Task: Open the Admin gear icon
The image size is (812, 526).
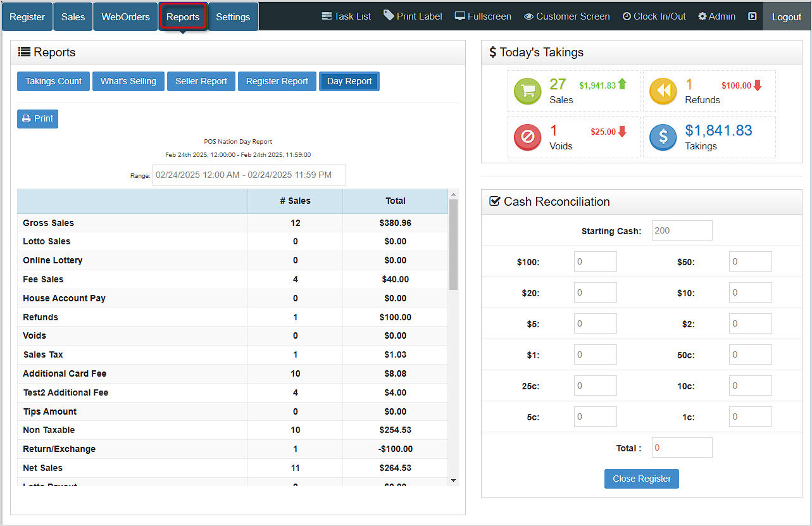Action: coord(703,16)
